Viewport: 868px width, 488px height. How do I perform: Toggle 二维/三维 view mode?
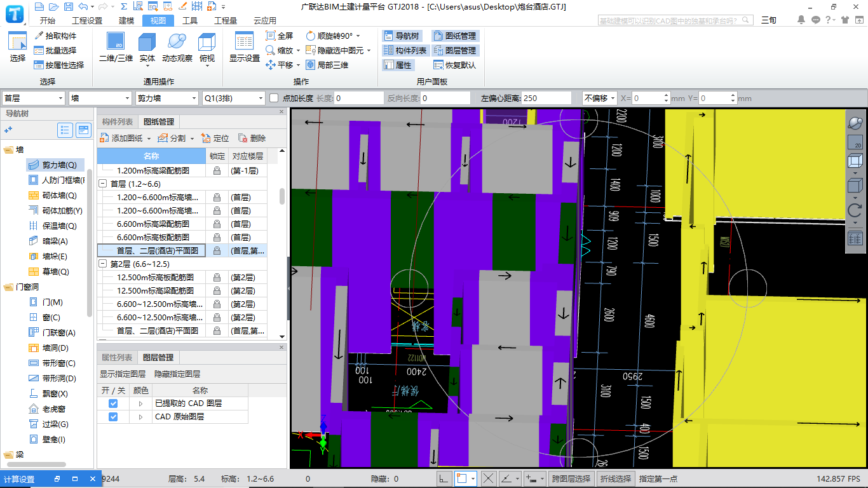pyautogui.click(x=116, y=47)
